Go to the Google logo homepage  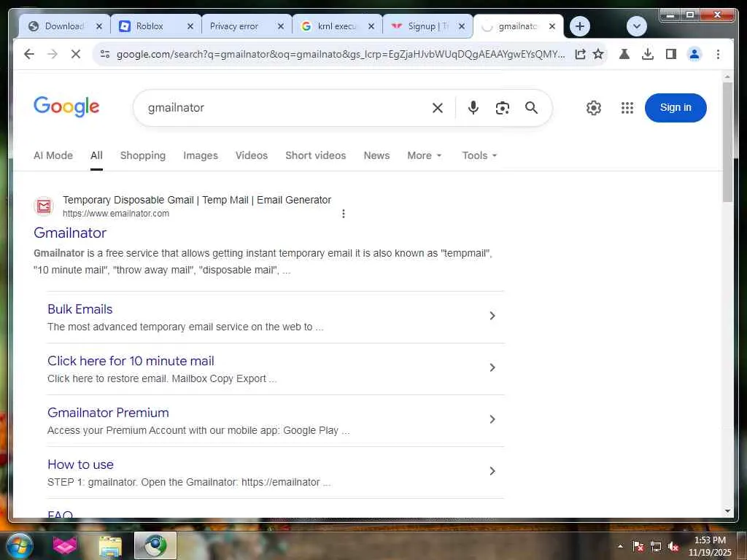coord(66,106)
